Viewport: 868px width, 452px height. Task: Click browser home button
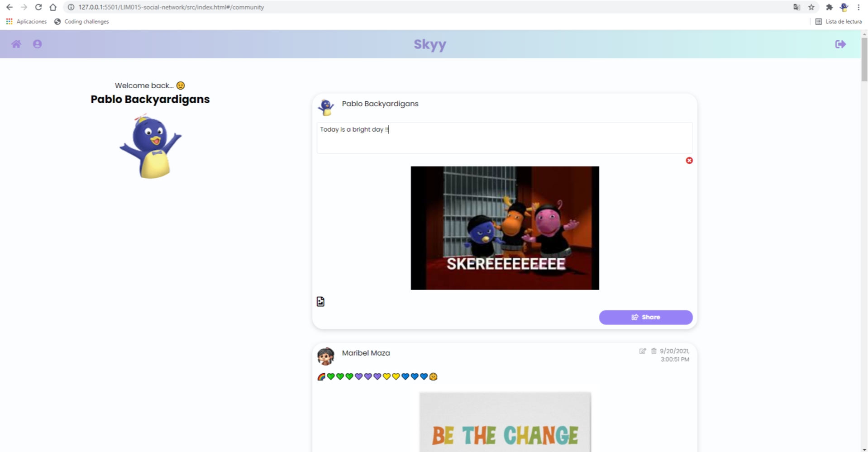(53, 7)
